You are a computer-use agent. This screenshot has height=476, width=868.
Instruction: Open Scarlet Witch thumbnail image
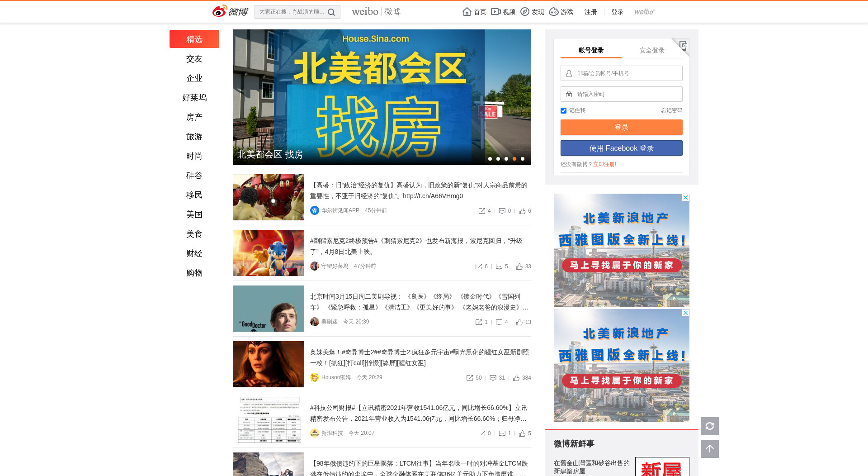click(x=269, y=364)
